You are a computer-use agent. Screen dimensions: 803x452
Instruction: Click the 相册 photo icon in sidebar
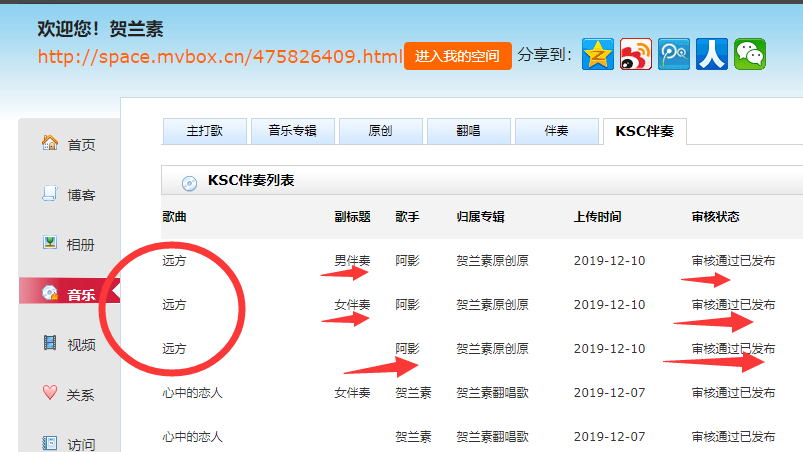tap(49, 243)
